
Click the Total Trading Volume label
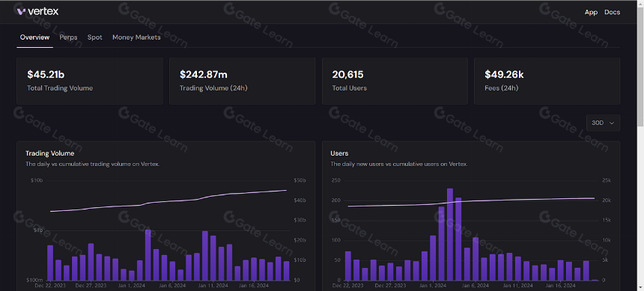pyautogui.click(x=60, y=88)
